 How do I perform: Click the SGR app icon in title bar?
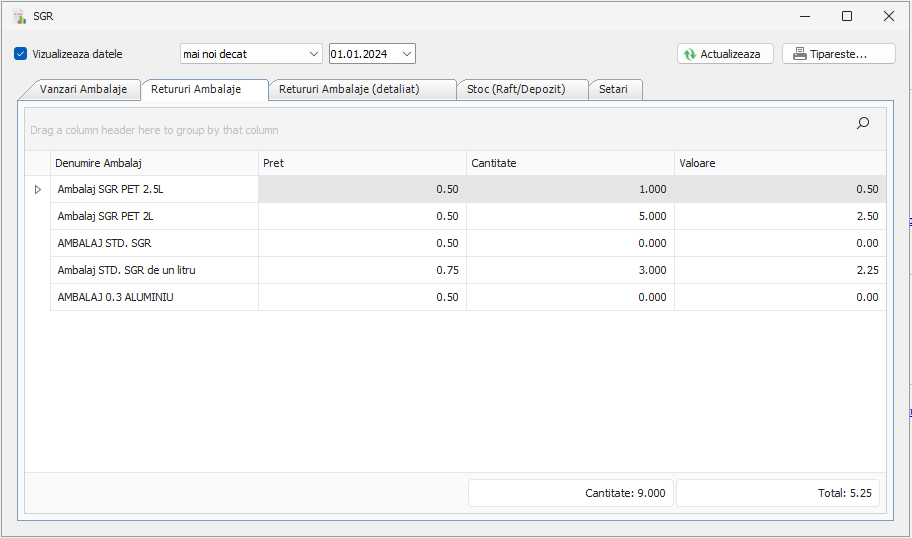(x=17, y=16)
